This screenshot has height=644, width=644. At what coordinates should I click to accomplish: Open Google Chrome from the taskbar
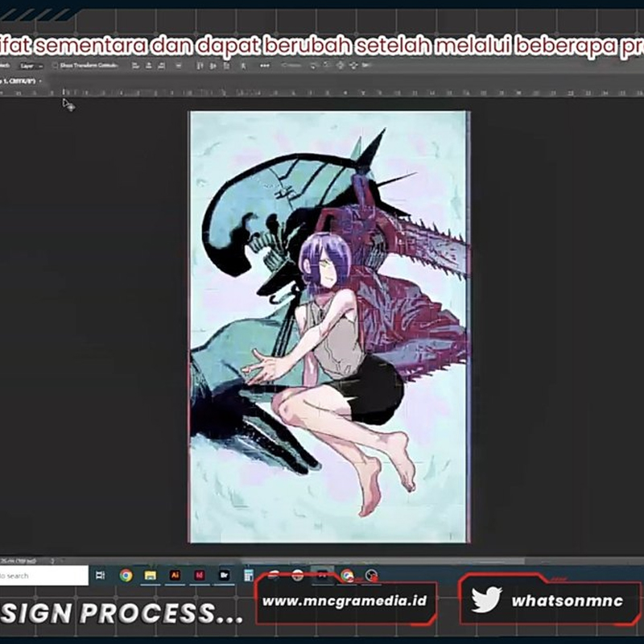coord(126,575)
